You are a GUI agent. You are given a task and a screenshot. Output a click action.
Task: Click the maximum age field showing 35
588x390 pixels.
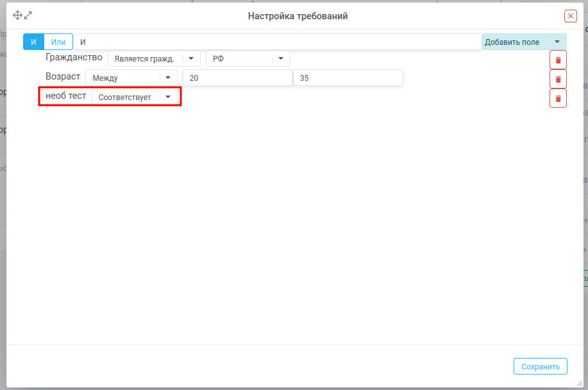(x=348, y=78)
